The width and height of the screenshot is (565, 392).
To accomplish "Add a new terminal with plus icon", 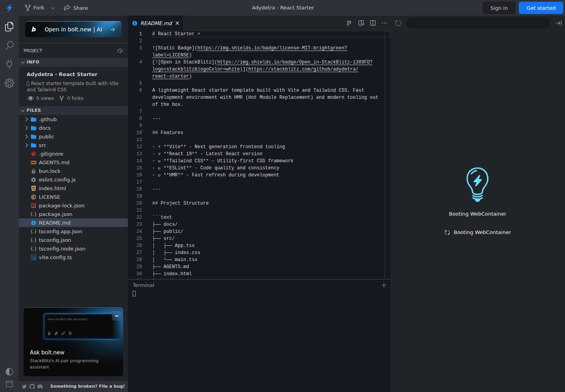I will (x=384, y=285).
